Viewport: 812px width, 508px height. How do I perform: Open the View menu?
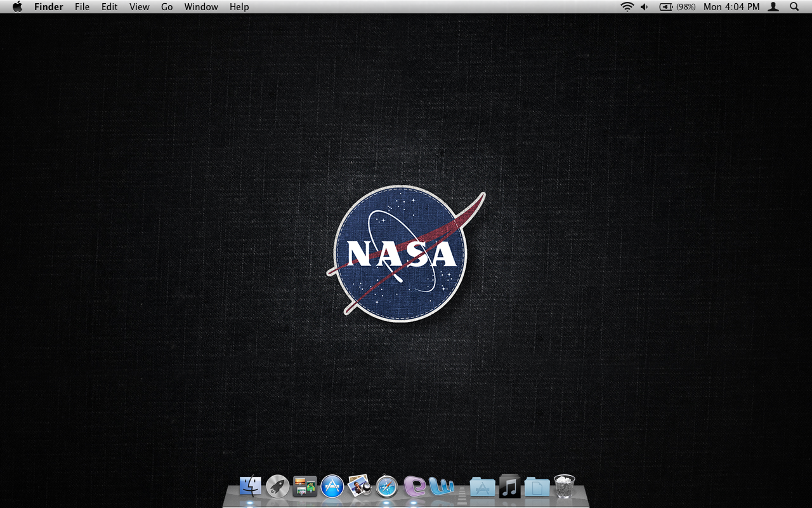140,7
